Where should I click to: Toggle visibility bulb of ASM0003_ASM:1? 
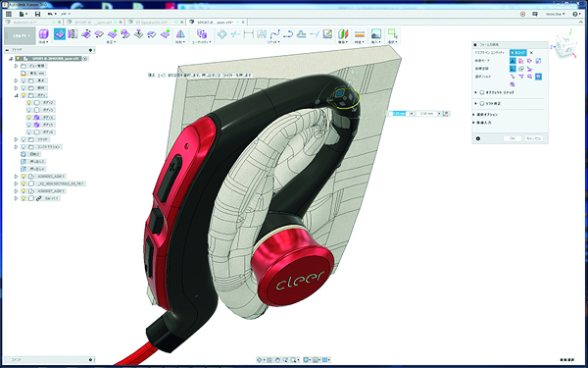pos(23,176)
